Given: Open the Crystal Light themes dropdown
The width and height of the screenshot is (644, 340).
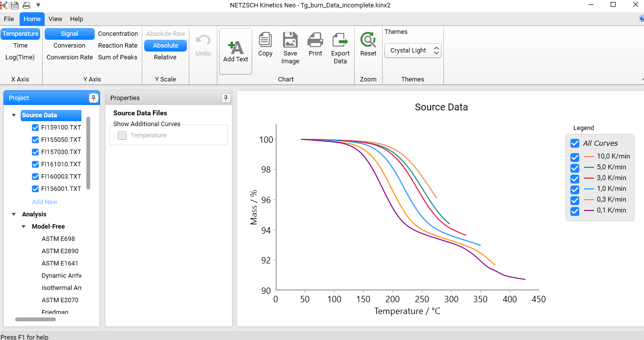Looking at the screenshot, I should [x=436, y=50].
